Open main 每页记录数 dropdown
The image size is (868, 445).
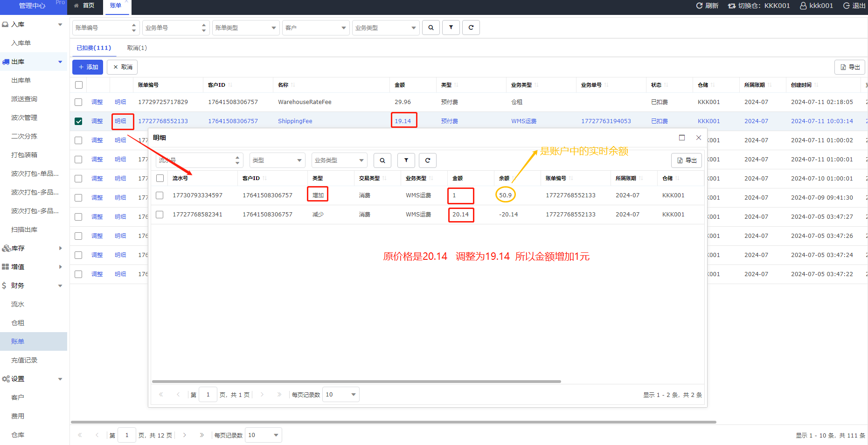pyautogui.click(x=264, y=435)
